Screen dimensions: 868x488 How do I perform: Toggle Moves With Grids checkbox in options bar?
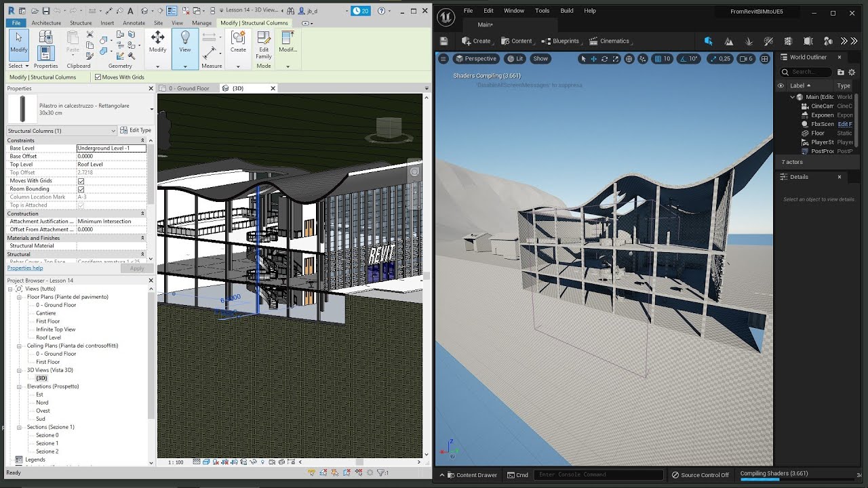(98, 77)
